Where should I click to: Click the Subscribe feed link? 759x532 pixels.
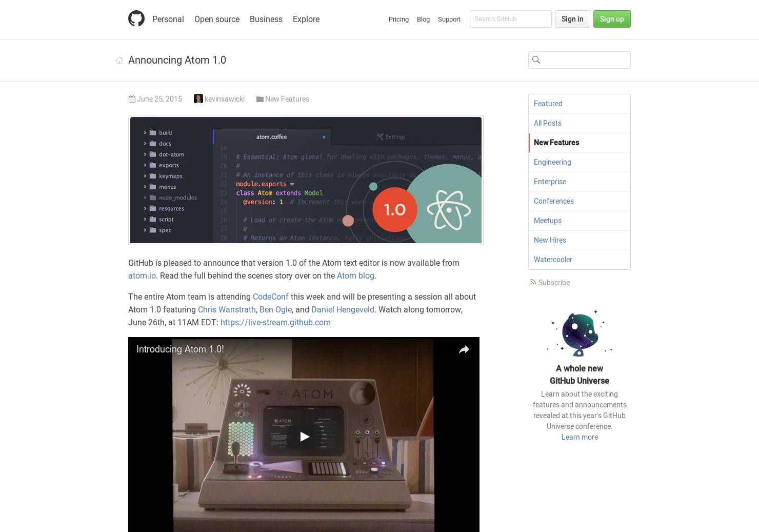[x=554, y=283]
